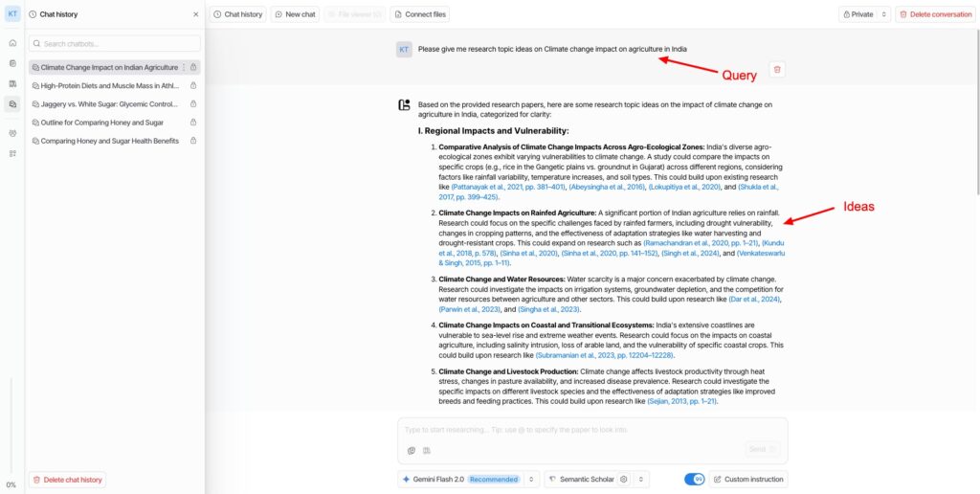Start a New chat
Image resolution: width=980 pixels, height=494 pixels.
296,14
